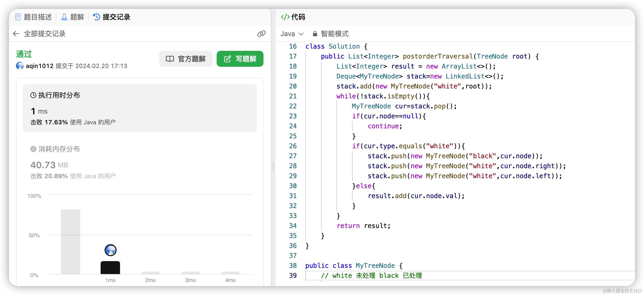This screenshot has width=644, height=295.
Task: Select the 执行用时分布 runtime panel
Action: click(x=139, y=108)
